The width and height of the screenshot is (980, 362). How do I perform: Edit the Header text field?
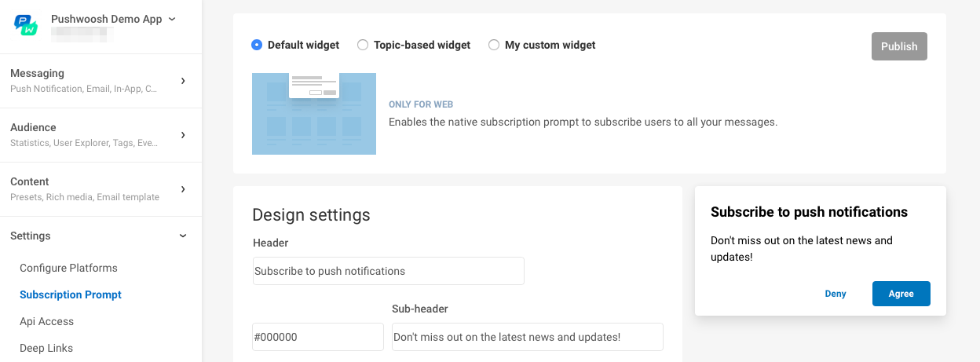pyautogui.click(x=389, y=271)
